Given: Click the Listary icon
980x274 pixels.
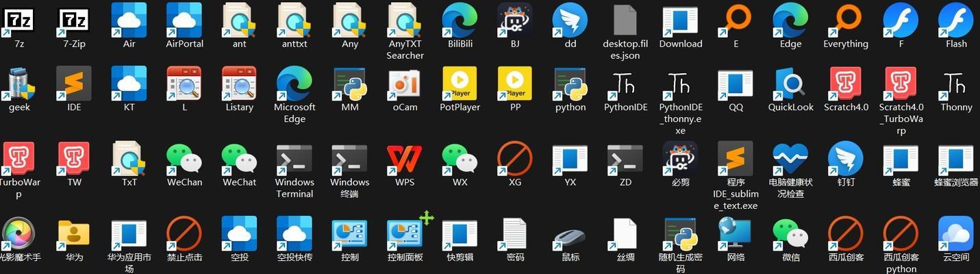Looking at the screenshot, I should tap(240, 84).
